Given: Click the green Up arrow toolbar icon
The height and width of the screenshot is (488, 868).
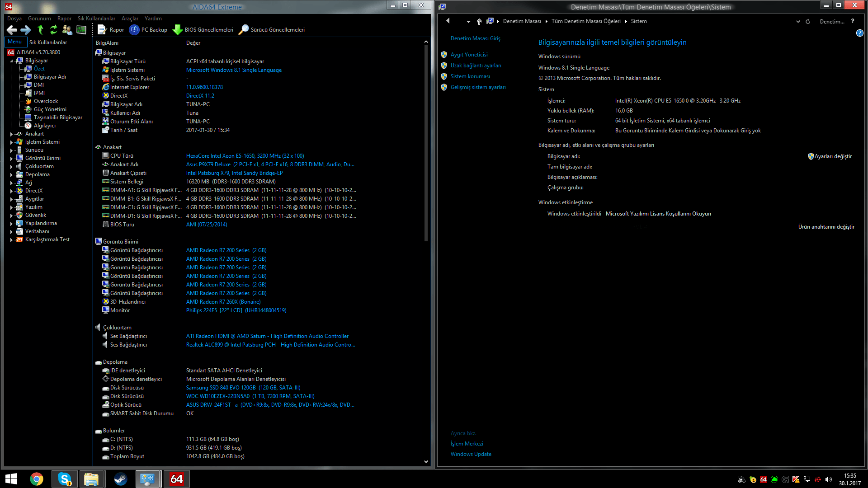Looking at the screenshot, I should pyautogui.click(x=40, y=30).
